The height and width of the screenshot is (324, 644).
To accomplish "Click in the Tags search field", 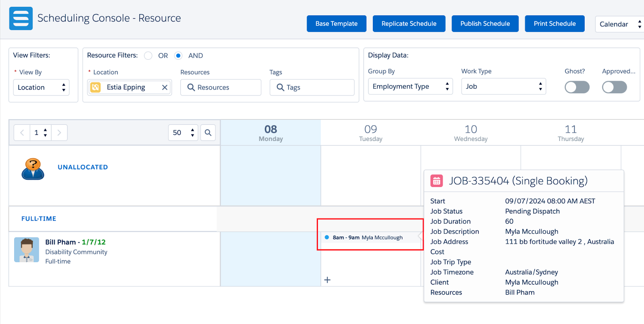I will pyautogui.click(x=312, y=87).
